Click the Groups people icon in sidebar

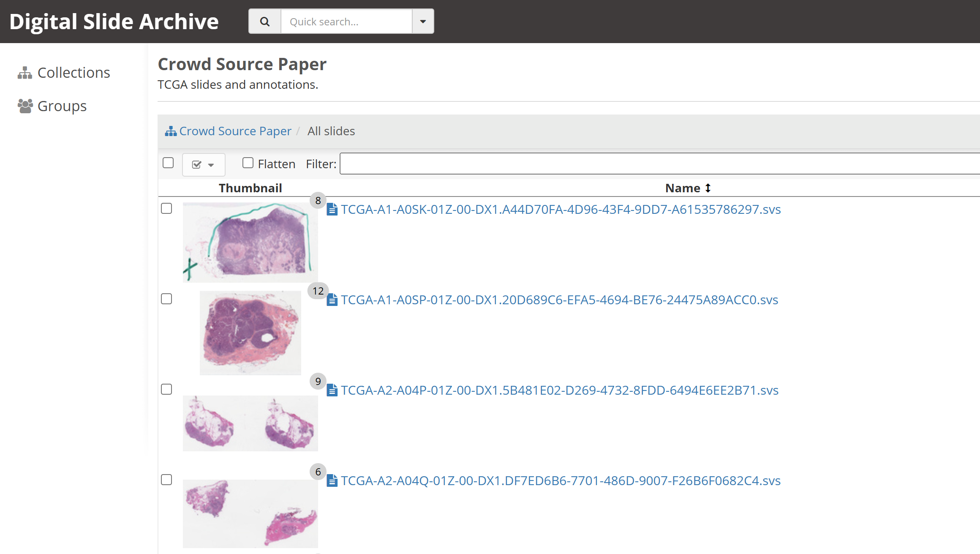point(25,106)
